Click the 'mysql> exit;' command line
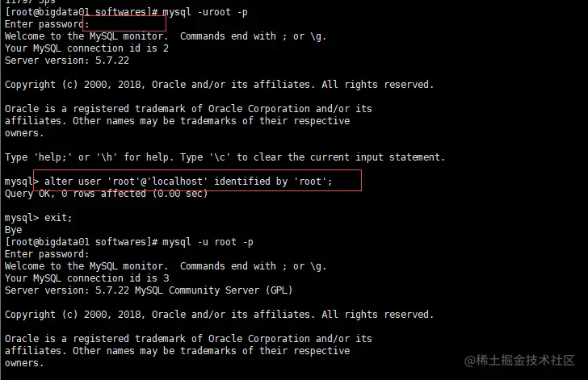This screenshot has height=380, width=588. click(x=38, y=218)
